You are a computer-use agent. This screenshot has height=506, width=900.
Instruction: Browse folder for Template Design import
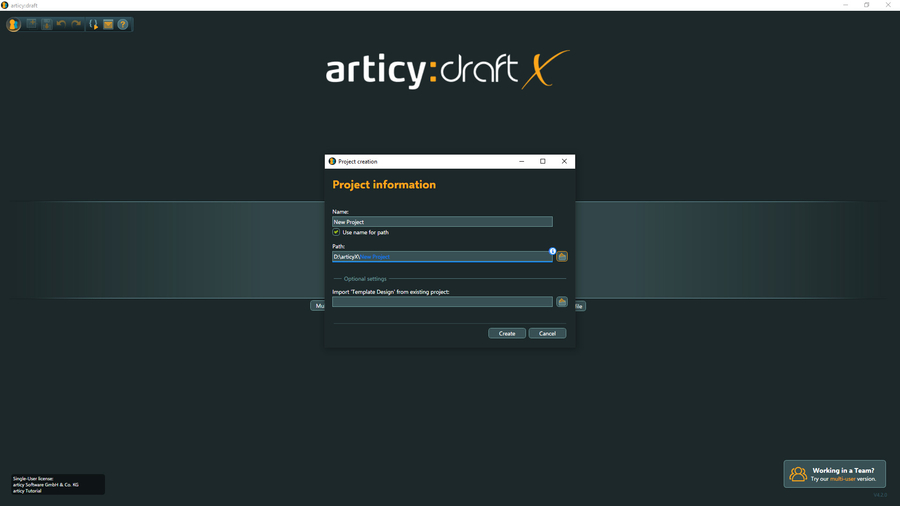(562, 302)
